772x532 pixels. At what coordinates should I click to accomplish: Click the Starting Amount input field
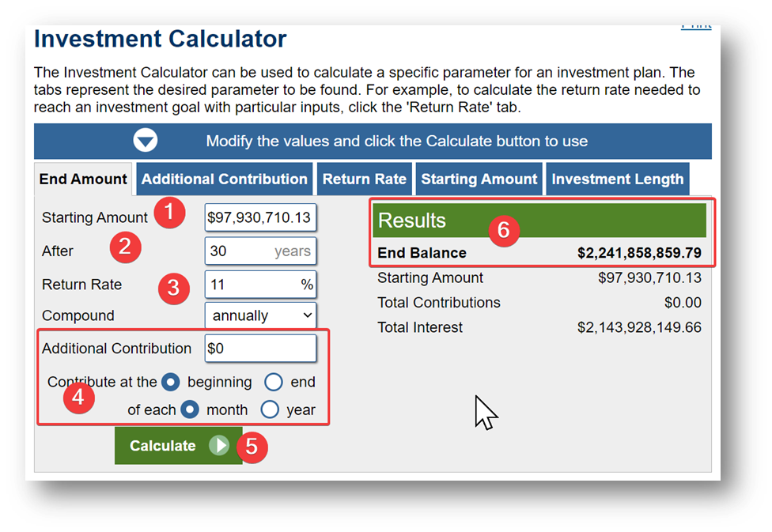tap(259, 217)
